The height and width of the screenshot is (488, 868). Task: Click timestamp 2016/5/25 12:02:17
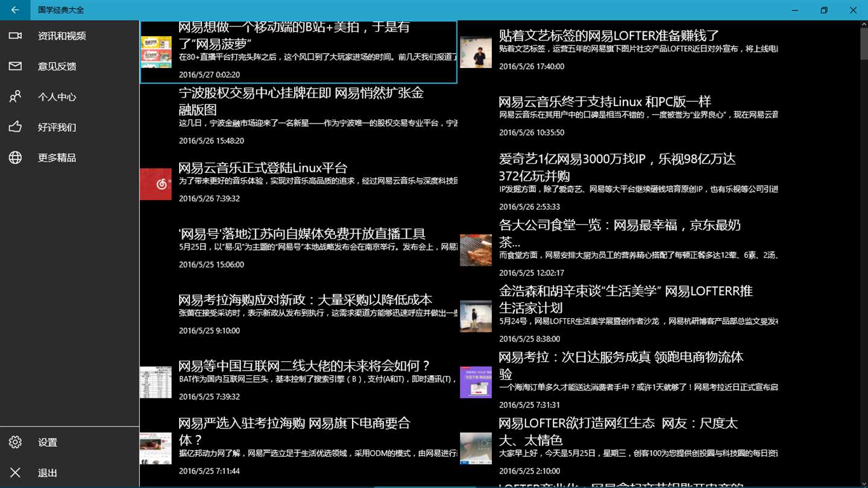[x=532, y=273]
